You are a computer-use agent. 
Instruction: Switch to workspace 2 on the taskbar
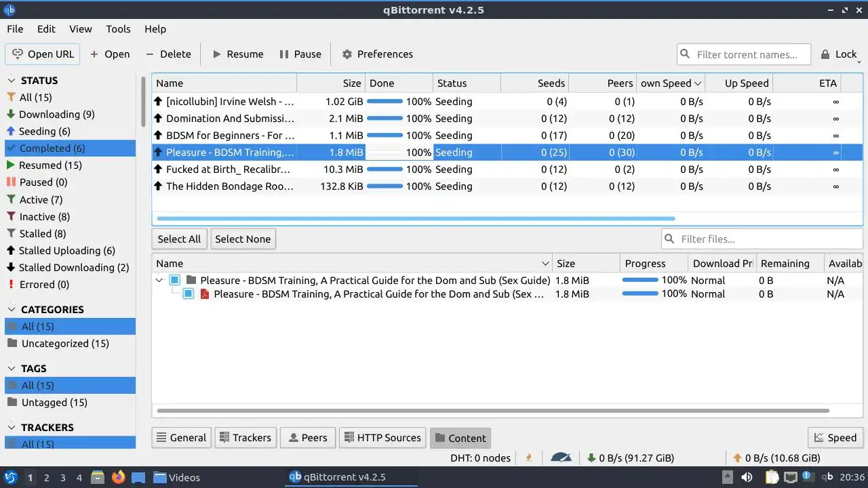pyautogui.click(x=47, y=478)
